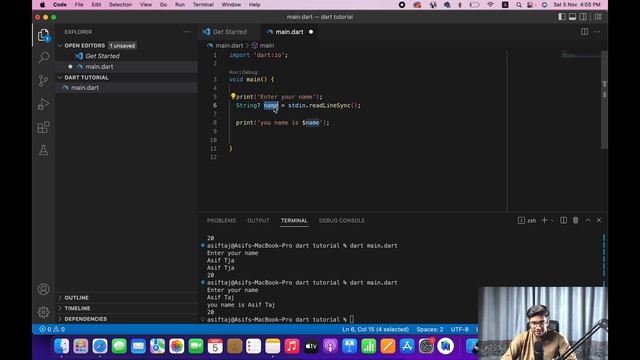The image size is (640, 360).
Task: Toggle the secondary side bar layout icon
Action: click(583, 17)
